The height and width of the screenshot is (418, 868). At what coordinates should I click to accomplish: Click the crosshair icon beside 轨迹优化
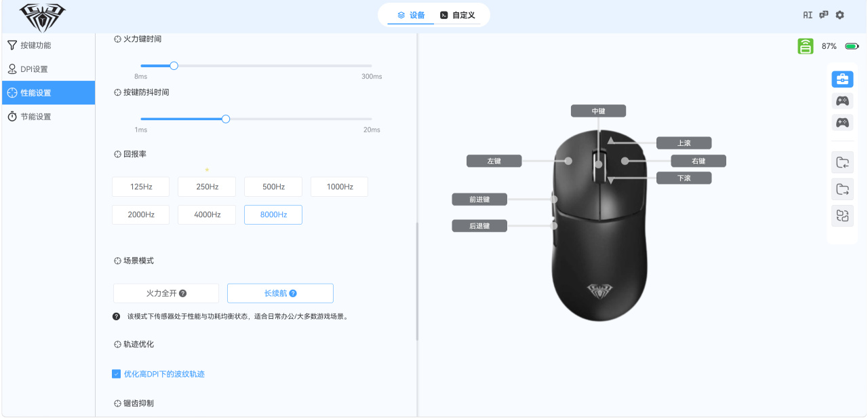click(x=118, y=344)
